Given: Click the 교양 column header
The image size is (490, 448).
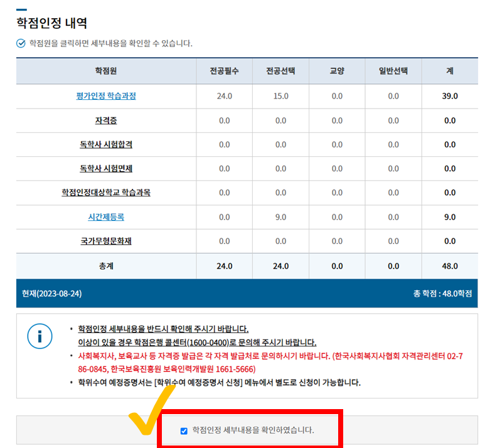Looking at the screenshot, I should click(337, 71).
